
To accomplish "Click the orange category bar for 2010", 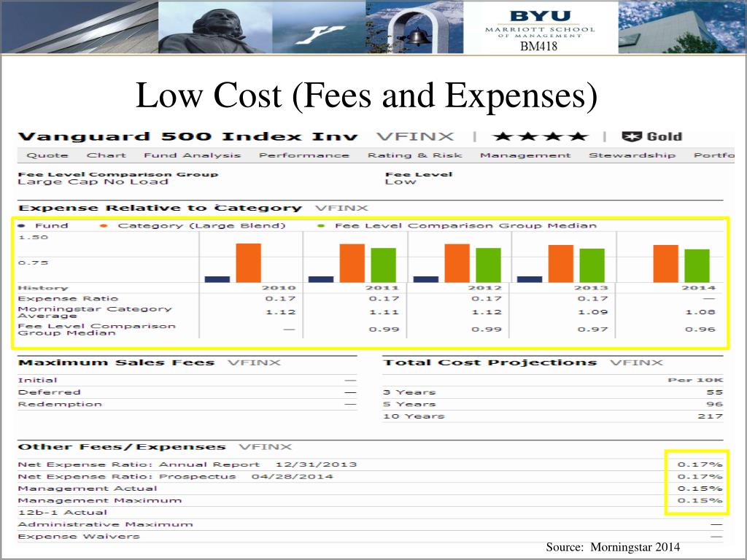I will [249, 262].
